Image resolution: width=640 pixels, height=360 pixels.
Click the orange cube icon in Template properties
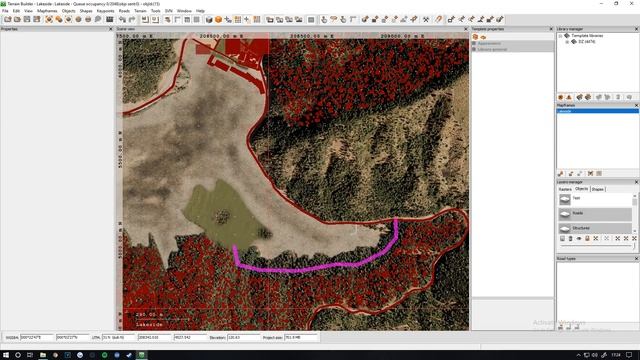[475, 37]
